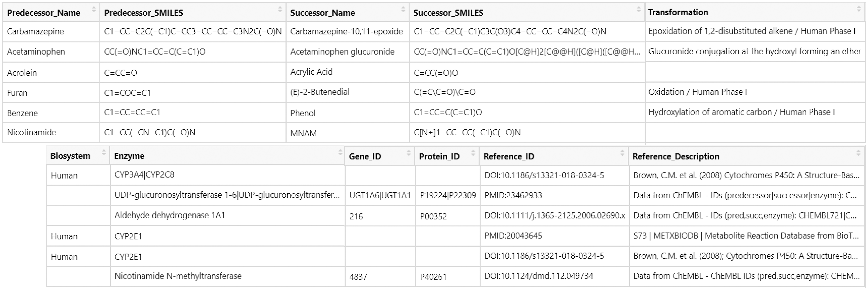This screenshot has height=290, width=868.
Task: Click sort arrows in Biosystem column
Action: click(104, 153)
